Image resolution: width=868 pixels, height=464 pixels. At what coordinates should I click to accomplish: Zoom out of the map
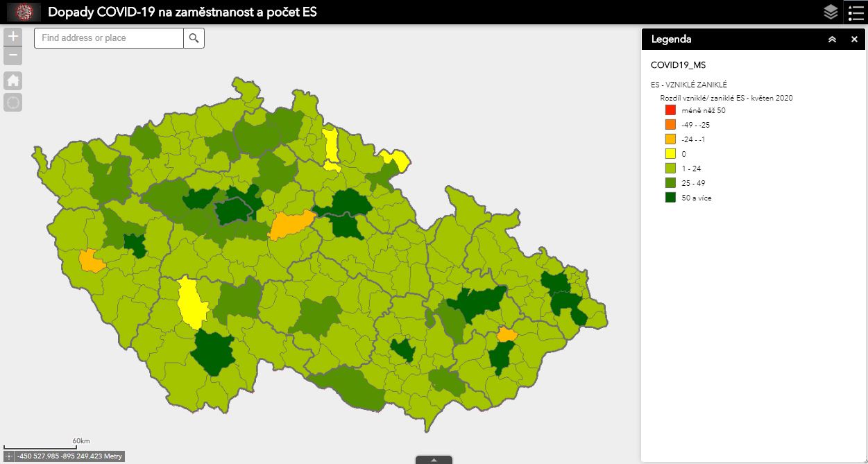(x=13, y=56)
